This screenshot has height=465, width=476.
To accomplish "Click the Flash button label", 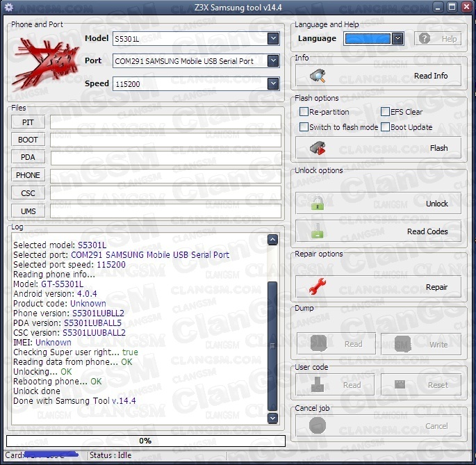I will point(439,148).
